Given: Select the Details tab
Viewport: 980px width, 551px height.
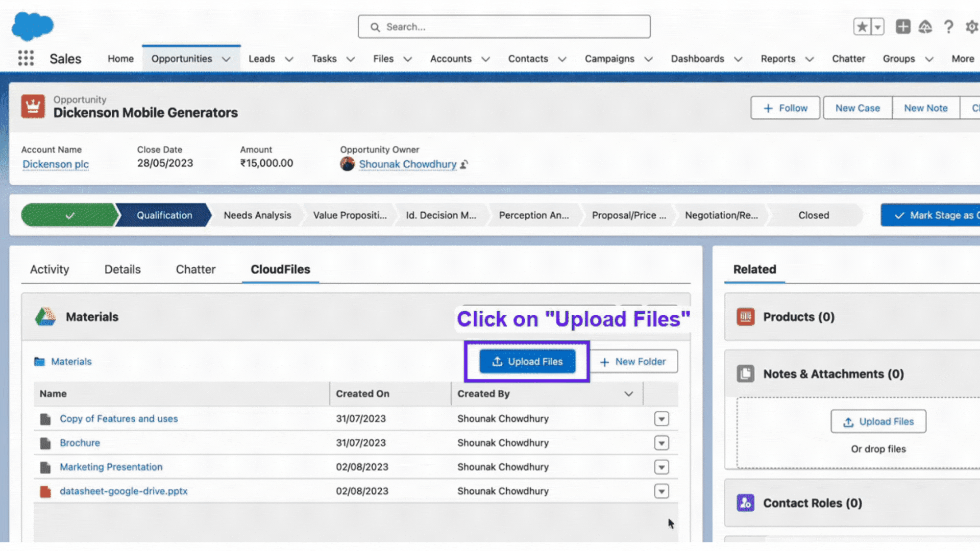Looking at the screenshot, I should click(x=122, y=269).
